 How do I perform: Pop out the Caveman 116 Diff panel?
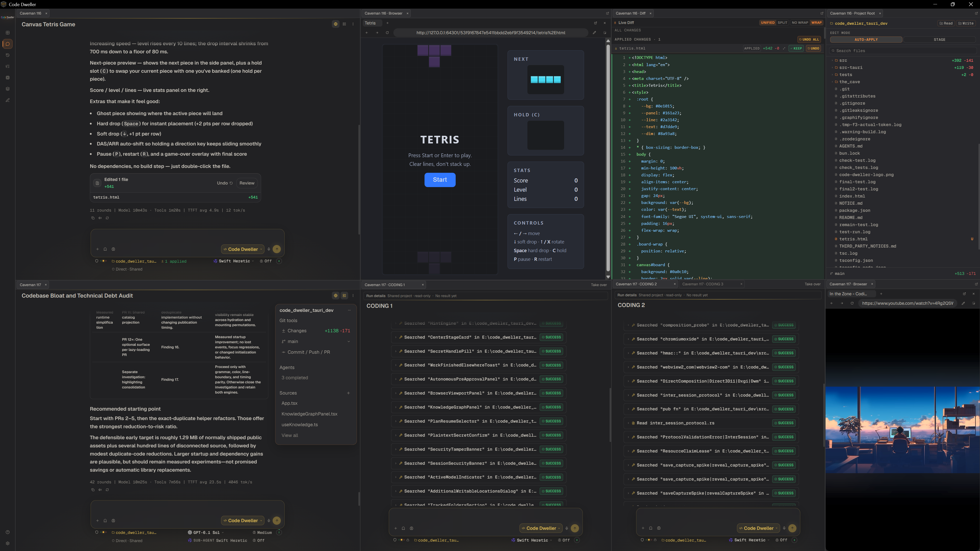click(x=822, y=13)
